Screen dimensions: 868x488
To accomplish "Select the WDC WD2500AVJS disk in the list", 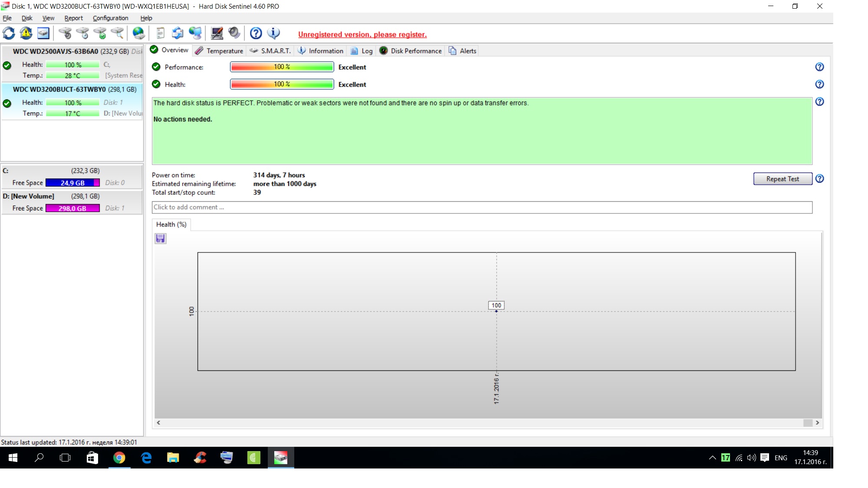I will coord(72,63).
